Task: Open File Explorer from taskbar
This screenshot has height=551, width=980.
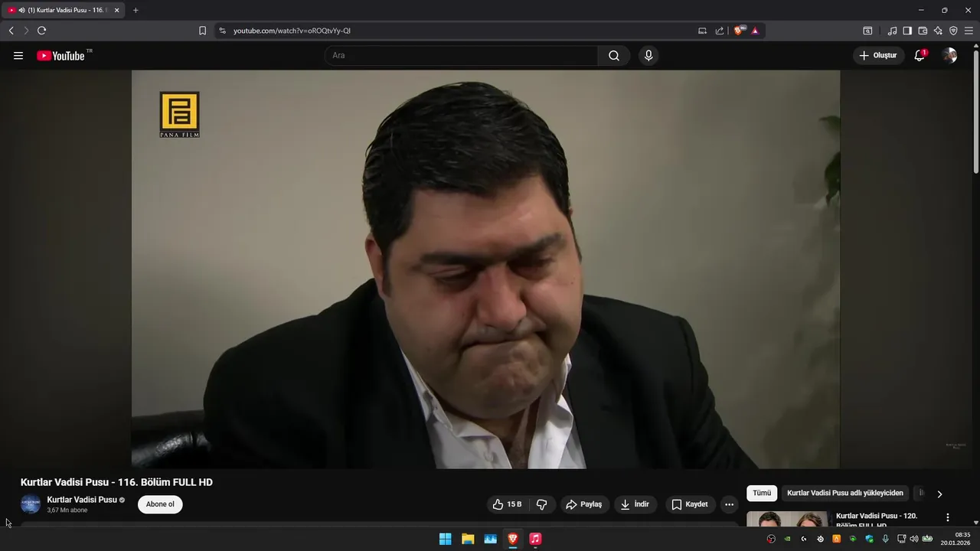Action: (x=468, y=539)
